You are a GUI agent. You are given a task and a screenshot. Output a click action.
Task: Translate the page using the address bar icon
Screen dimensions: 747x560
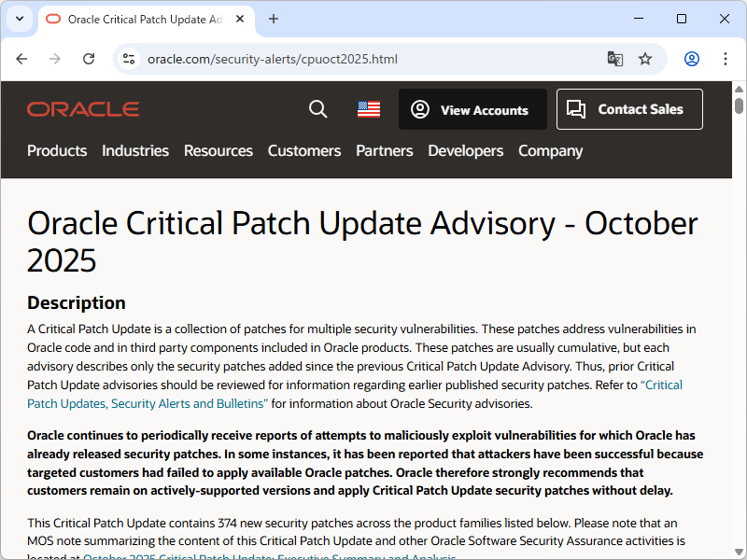coord(614,58)
